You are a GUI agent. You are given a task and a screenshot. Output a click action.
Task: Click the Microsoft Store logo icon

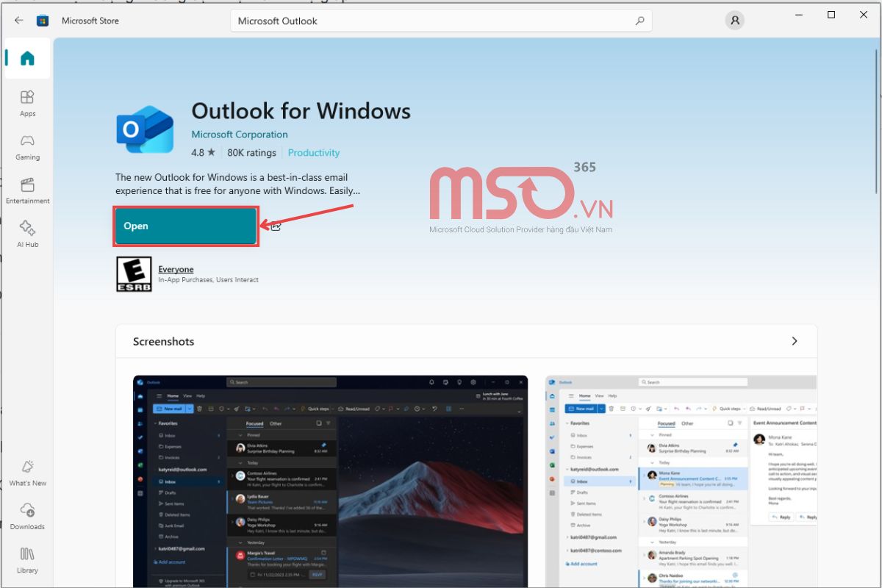[x=43, y=21]
